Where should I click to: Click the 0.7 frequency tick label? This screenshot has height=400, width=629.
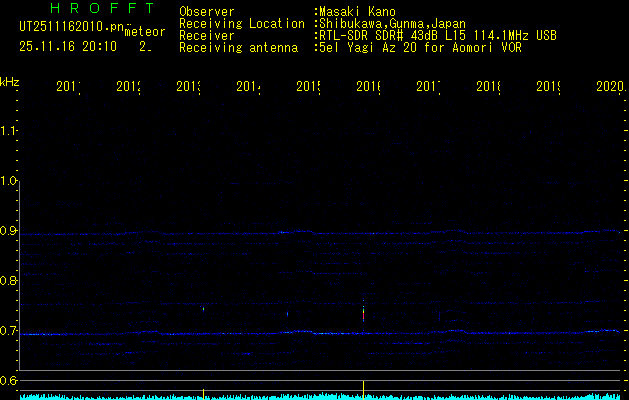click(10, 330)
